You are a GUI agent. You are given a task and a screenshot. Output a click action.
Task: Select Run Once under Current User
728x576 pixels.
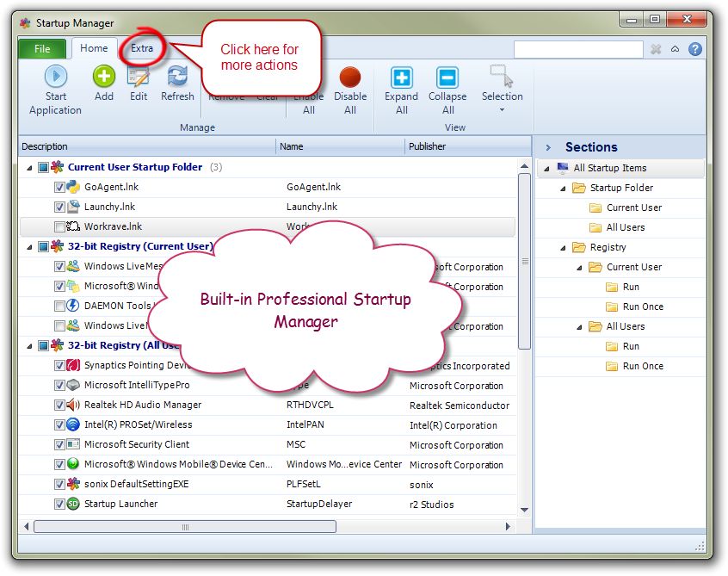pos(643,307)
